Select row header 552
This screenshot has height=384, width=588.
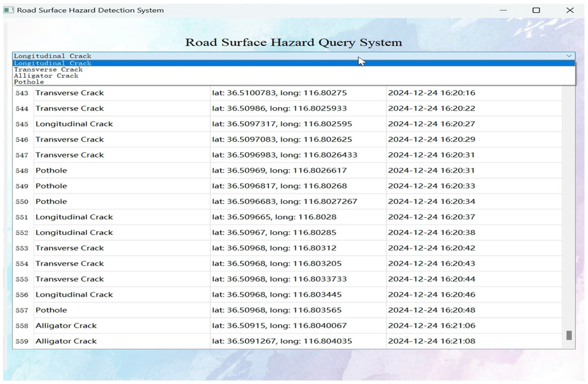(x=23, y=233)
